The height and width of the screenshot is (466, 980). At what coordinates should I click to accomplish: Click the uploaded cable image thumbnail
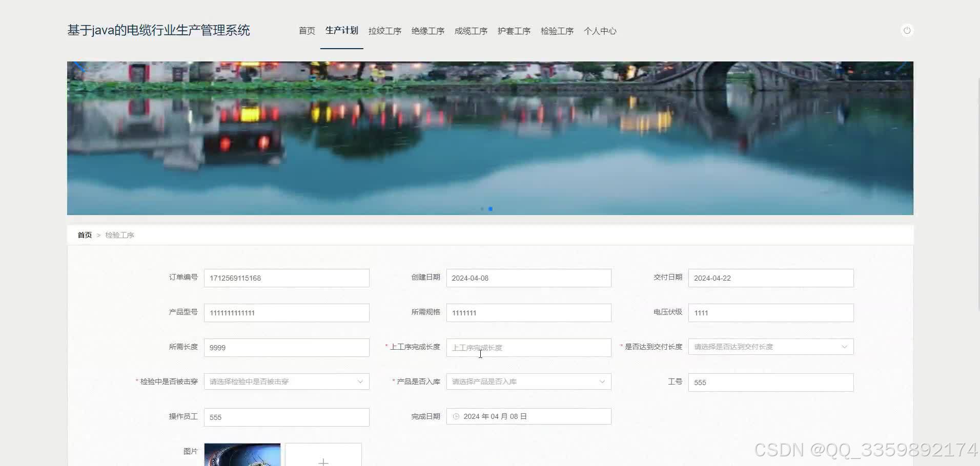coord(242,455)
